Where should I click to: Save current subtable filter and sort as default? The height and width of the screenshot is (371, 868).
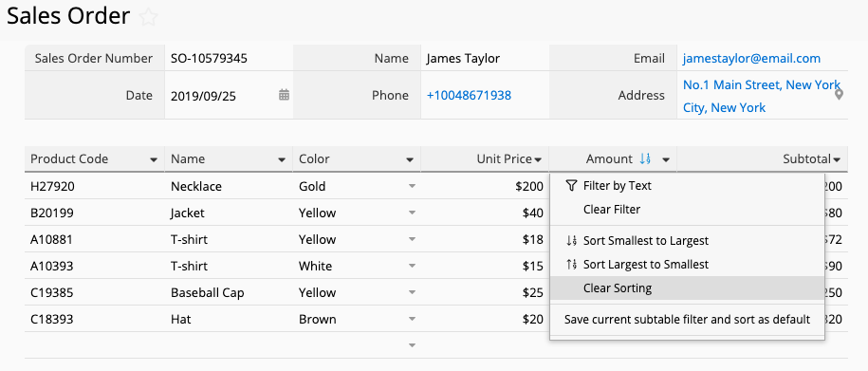click(x=687, y=320)
